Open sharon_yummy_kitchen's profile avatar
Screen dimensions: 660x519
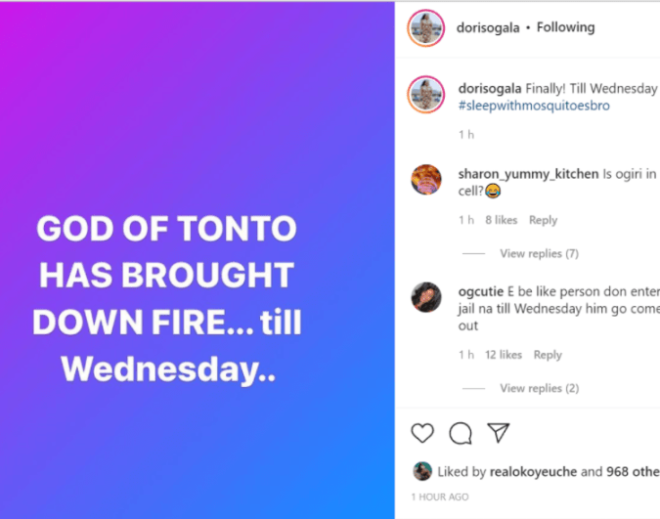click(427, 180)
